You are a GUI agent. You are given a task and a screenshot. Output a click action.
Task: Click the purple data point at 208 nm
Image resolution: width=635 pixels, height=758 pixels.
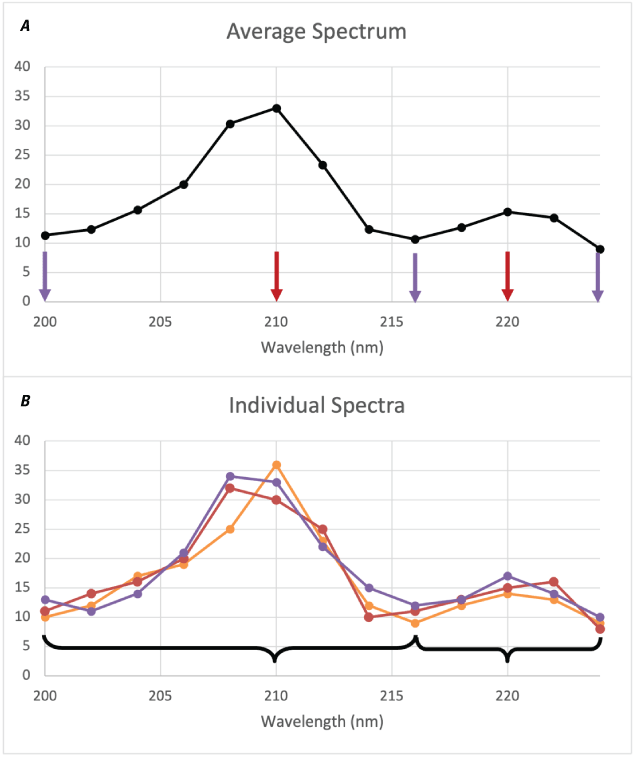230,477
